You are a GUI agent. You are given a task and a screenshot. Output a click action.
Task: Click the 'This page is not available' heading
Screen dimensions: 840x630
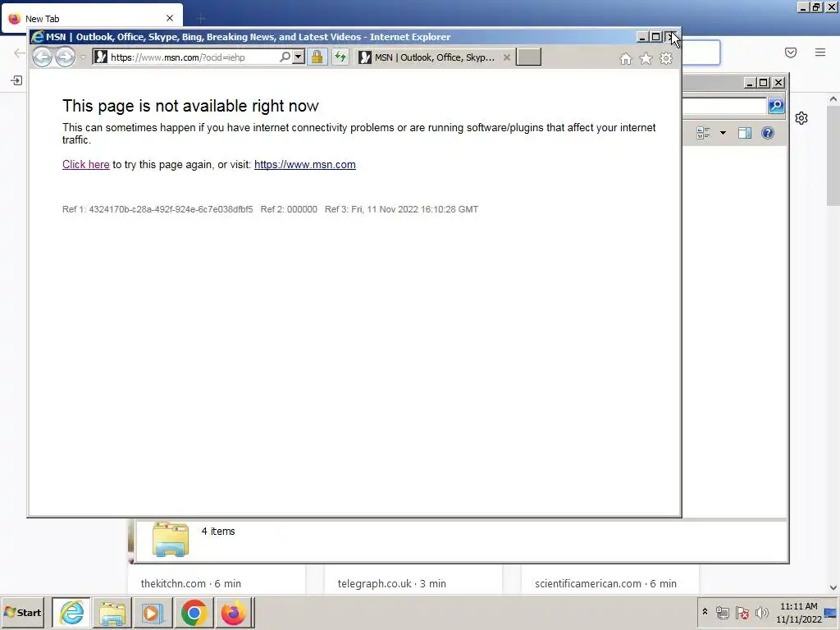click(190, 106)
